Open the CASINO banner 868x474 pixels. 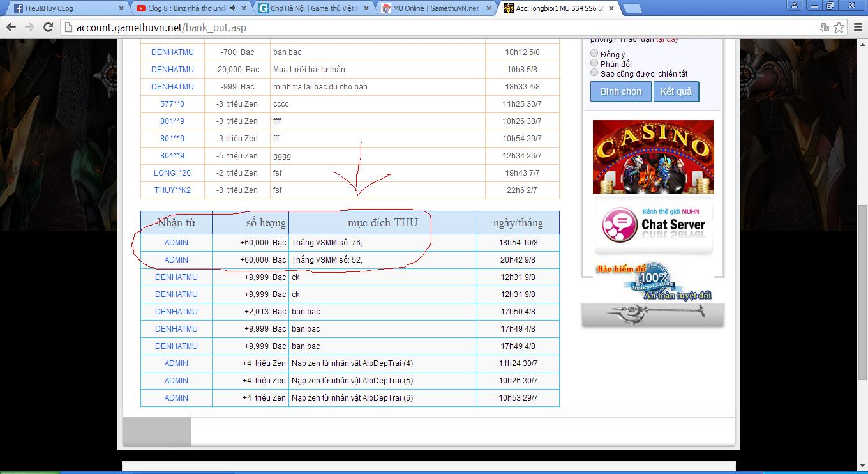coord(654,157)
